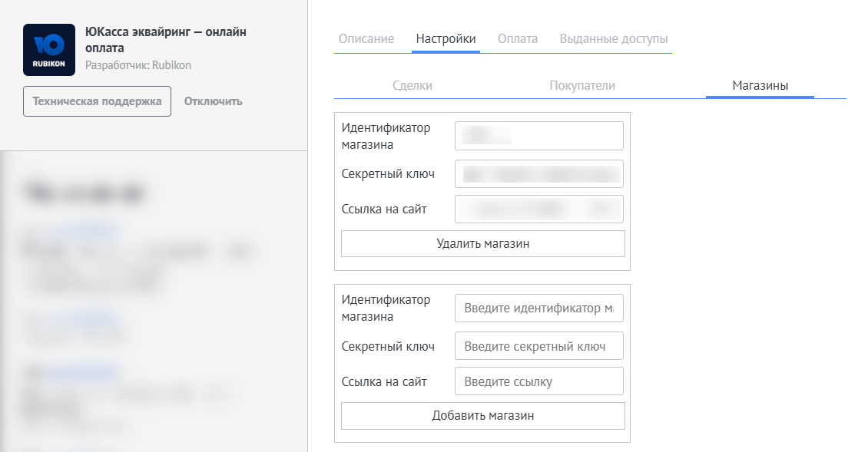Switch to the Сделки sub-tab
The width and height of the screenshot is (868, 452).
pyautogui.click(x=412, y=86)
